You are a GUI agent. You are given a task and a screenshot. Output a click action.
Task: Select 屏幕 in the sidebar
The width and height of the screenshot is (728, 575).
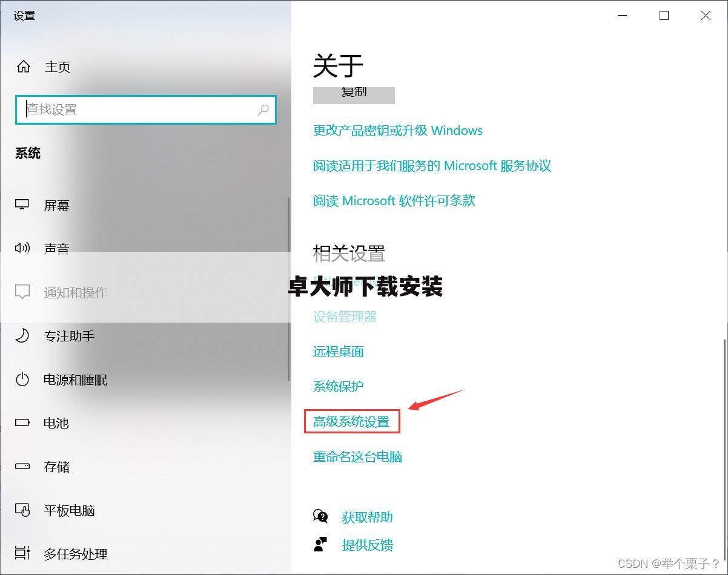(x=57, y=206)
